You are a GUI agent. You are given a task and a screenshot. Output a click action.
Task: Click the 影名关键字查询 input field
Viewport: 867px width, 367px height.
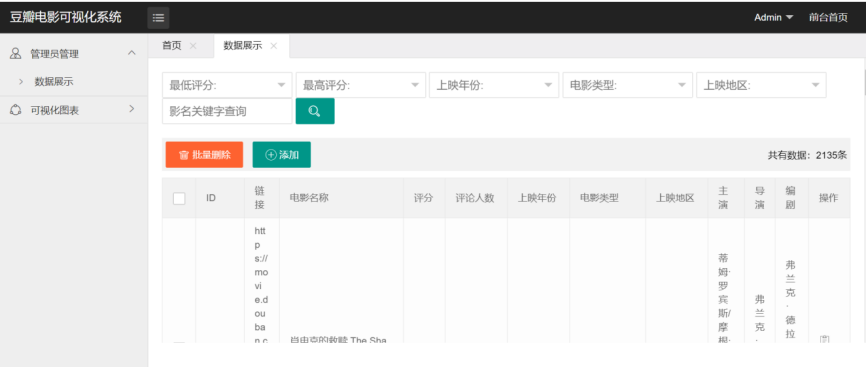pyautogui.click(x=227, y=111)
